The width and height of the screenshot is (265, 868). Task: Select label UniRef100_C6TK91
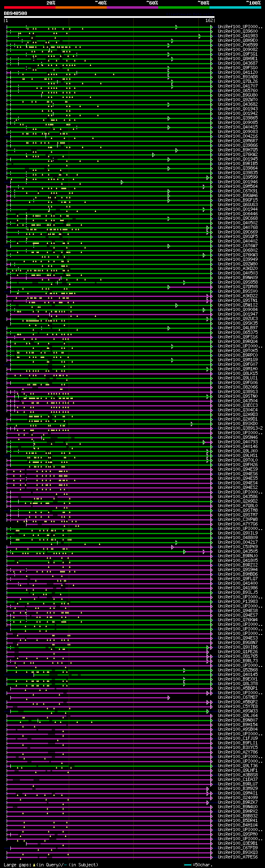(x=238, y=191)
